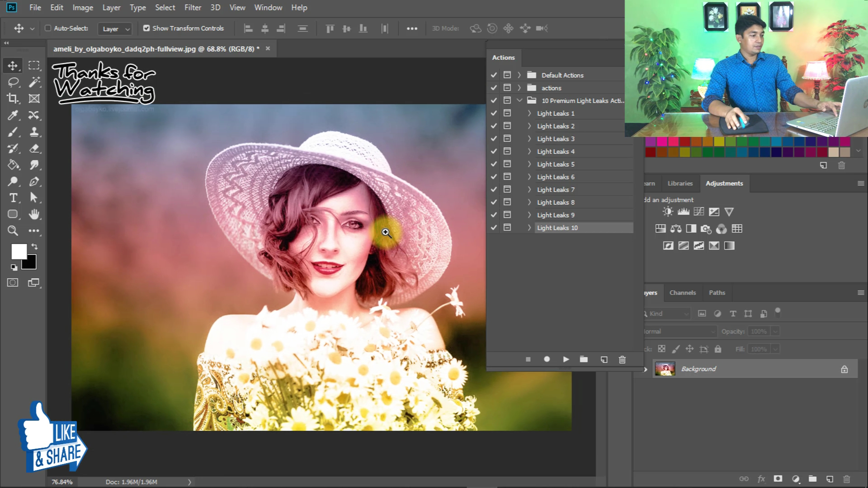Image resolution: width=868 pixels, height=488 pixels.
Task: Expand the Default Actions folder
Action: tap(519, 75)
